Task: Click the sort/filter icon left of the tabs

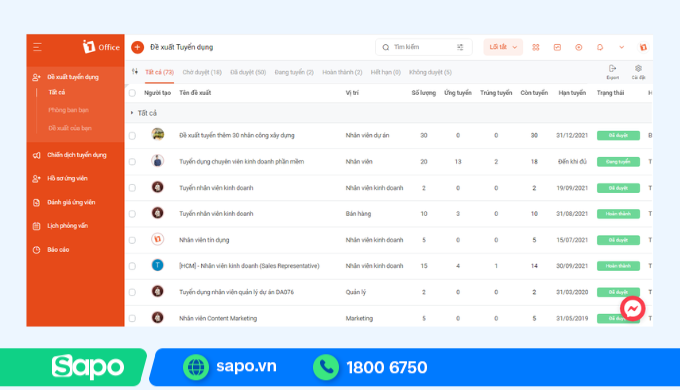Action: click(135, 72)
